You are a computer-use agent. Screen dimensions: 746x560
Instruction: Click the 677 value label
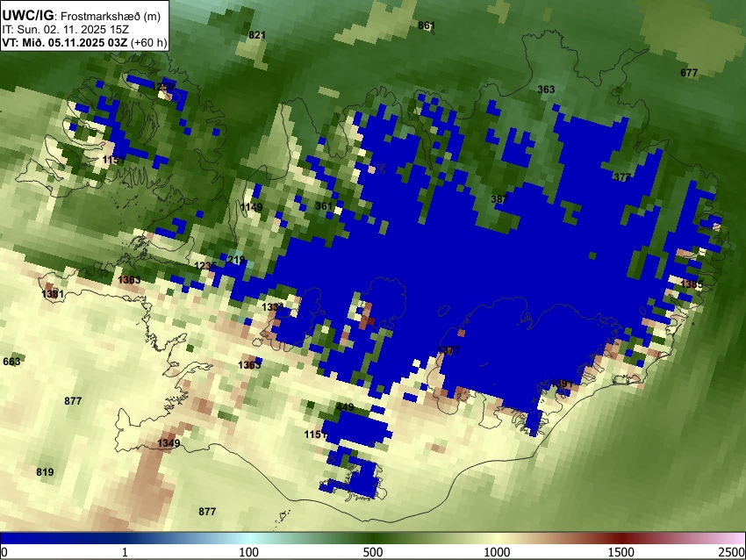pyautogui.click(x=689, y=72)
